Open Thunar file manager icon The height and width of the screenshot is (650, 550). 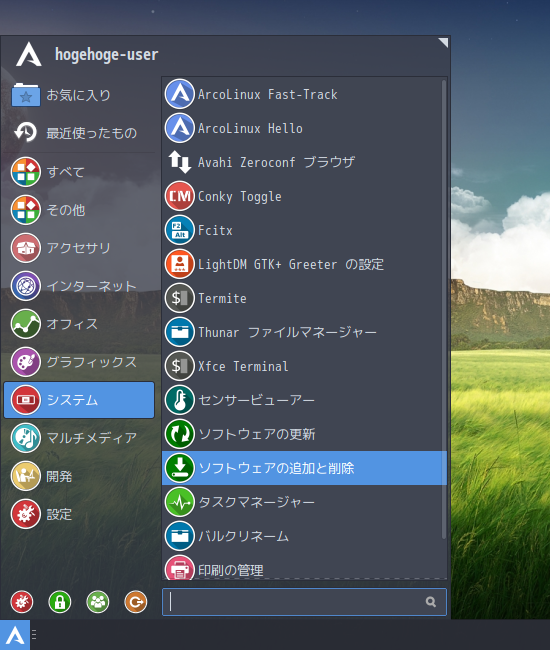[x=179, y=332]
